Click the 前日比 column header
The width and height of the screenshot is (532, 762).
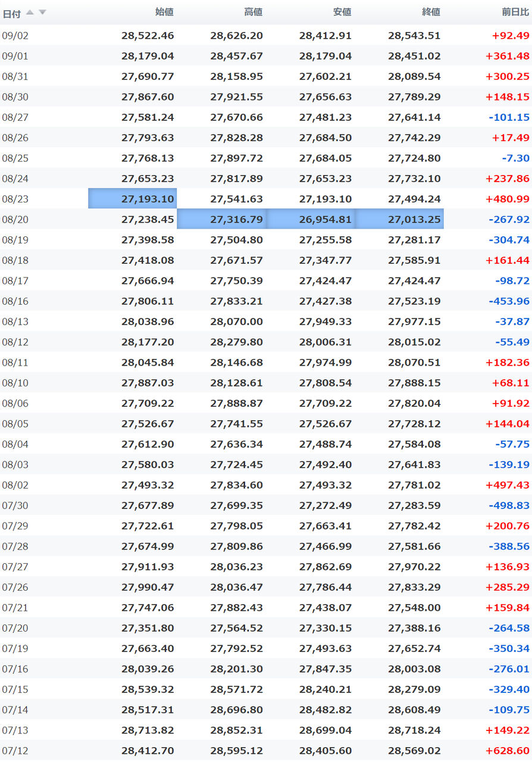point(515,12)
